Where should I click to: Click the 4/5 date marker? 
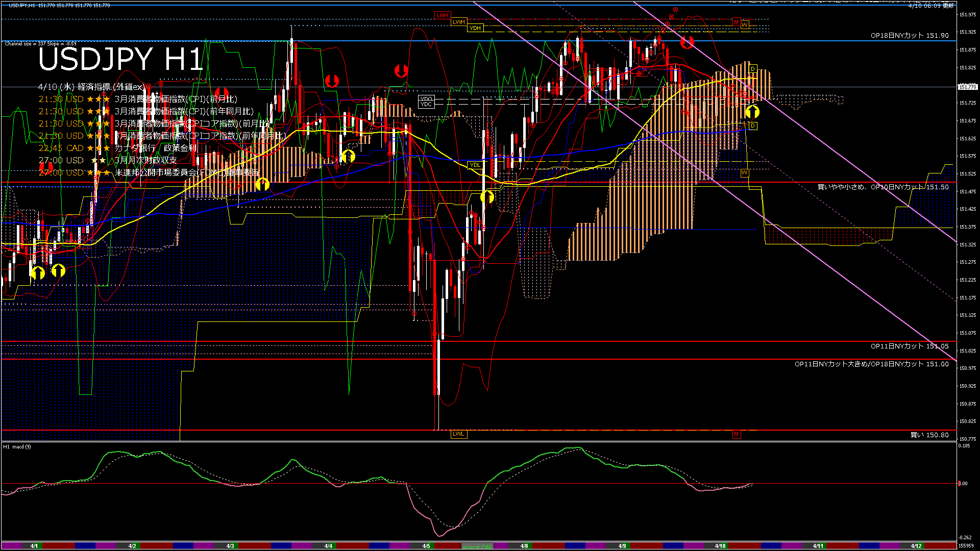426,546
